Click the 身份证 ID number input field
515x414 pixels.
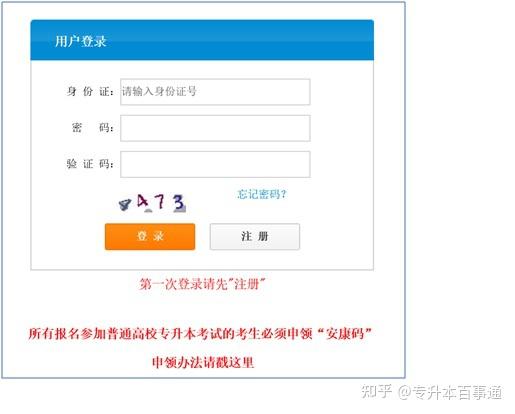click(215, 92)
